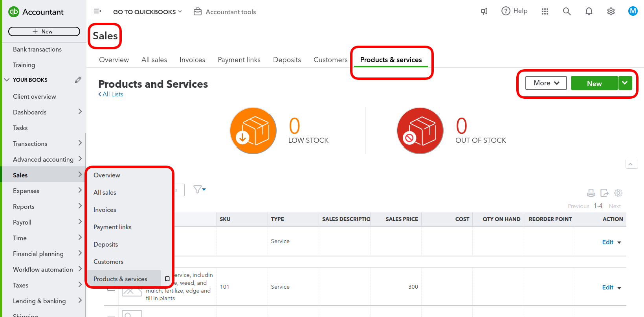Image resolution: width=644 pixels, height=317 pixels.
Task: Select the Products & services tab
Action: [391, 60]
